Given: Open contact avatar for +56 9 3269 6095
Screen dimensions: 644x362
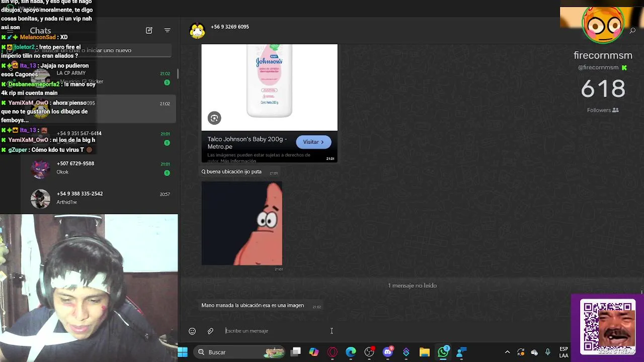Looking at the screenshot, I should coord(197,31).
